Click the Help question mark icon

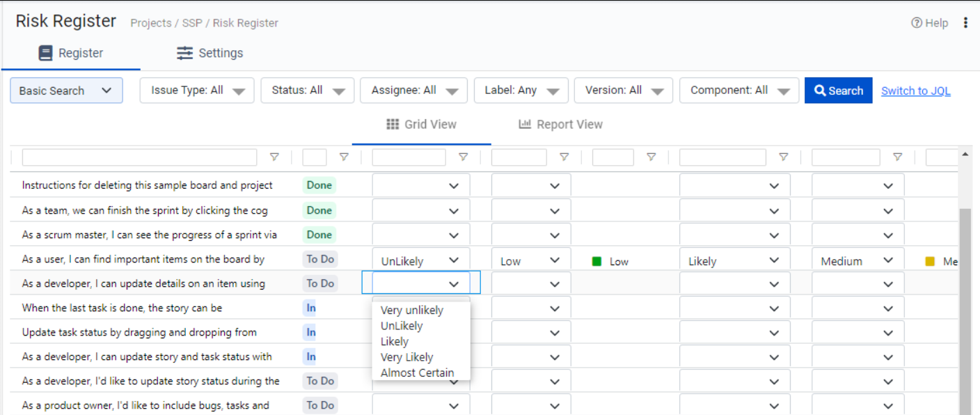click(x=917, y=23)
